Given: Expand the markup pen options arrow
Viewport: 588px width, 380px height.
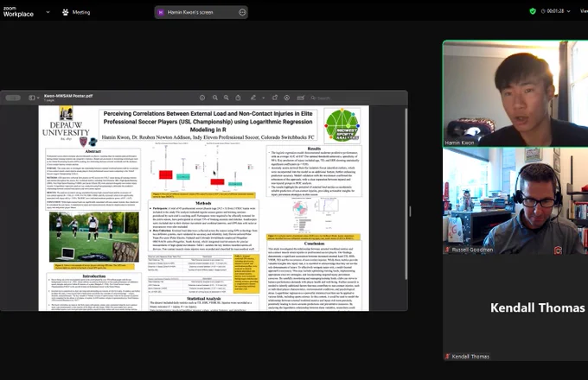Looking at the screenshot, I should coord(263,98).
